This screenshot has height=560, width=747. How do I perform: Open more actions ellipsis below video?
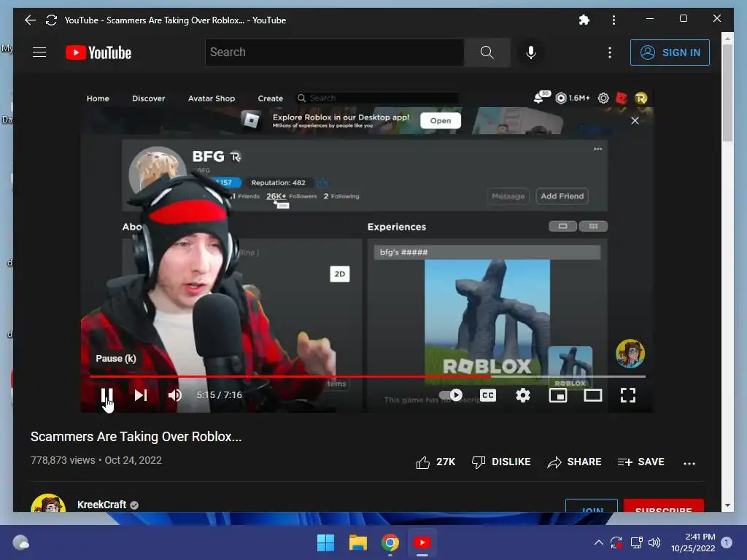(x=689, y=463)
